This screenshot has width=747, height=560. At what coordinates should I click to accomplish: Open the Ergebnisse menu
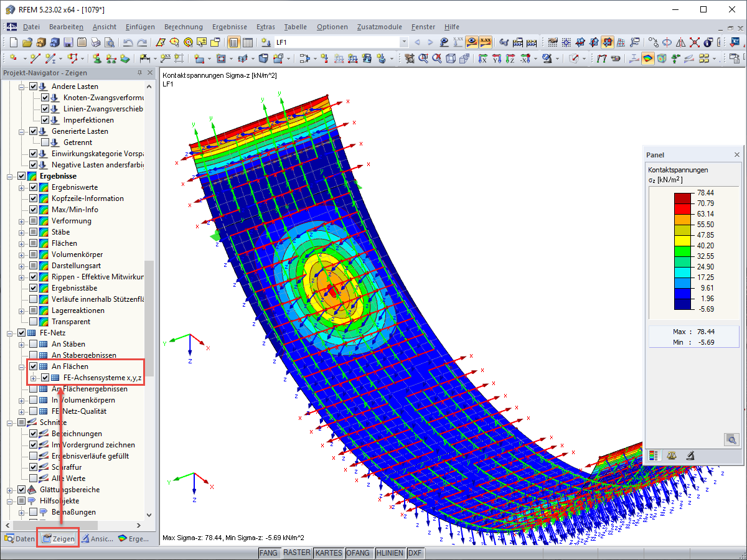(230, 27)
